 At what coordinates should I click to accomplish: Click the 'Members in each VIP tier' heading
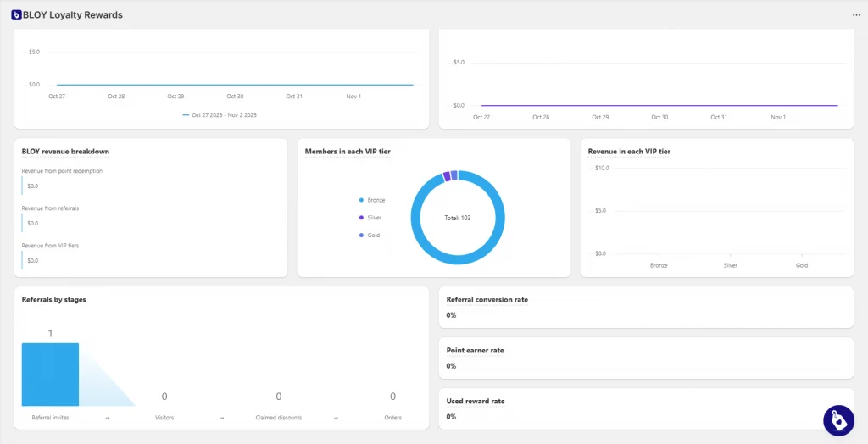[x=348, y=151]
